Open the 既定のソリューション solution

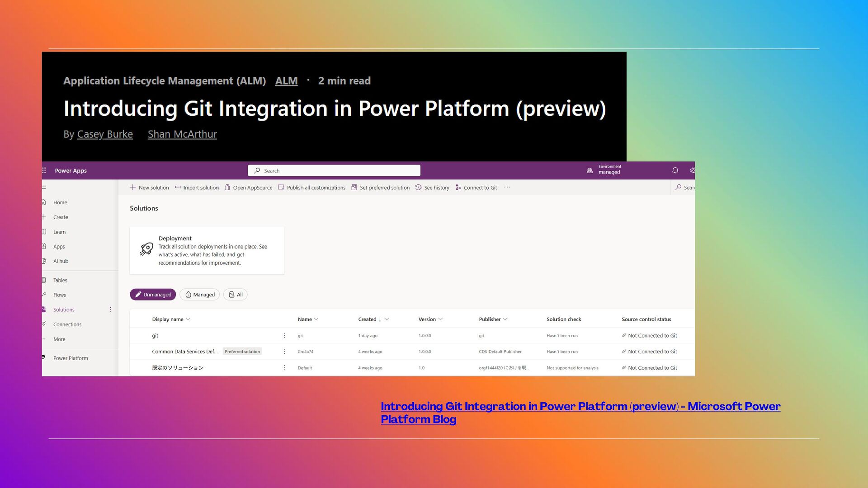pyautogui.click(x=178, y=367)
